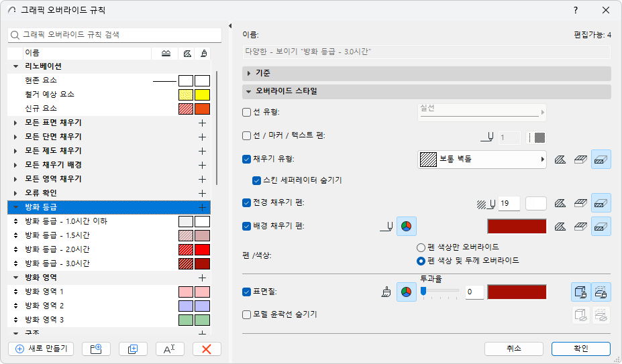Click drafting fill icon in 전경 채우기 펜 row

560,203
